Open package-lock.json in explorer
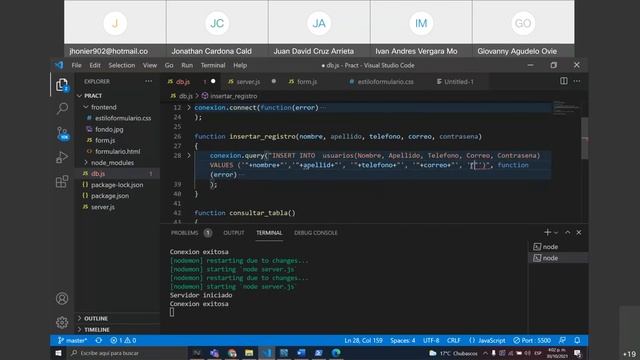Screen dimensions: 640x360 pyautogui.click(x=117, y=184)
